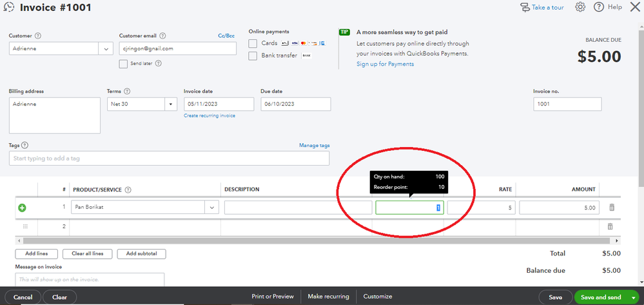The image size is (644, 305).
Task: Click the Invoice date field
Action: 219,104
